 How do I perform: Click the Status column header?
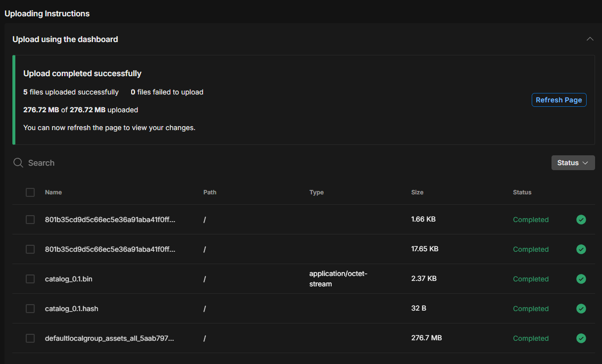click(x=522, y=192)
